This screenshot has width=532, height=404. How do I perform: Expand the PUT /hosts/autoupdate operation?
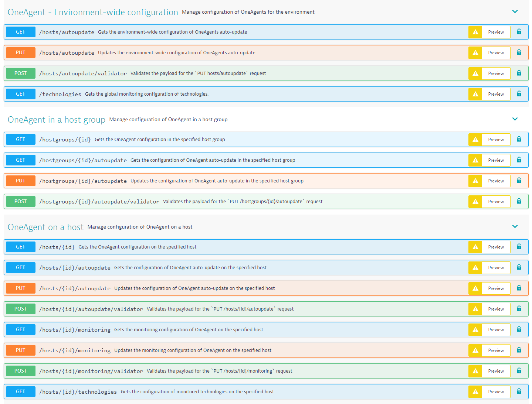pyautogui.click(x=266, y=53)
